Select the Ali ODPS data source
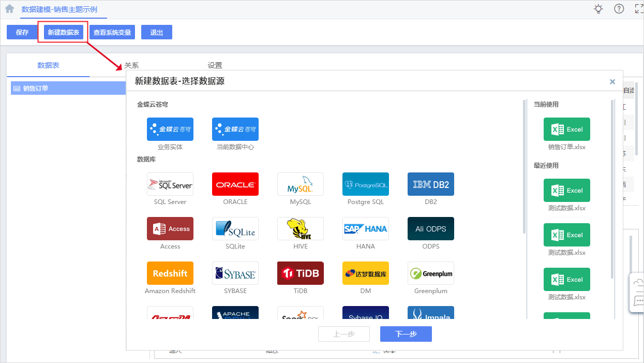 (430, 228)
